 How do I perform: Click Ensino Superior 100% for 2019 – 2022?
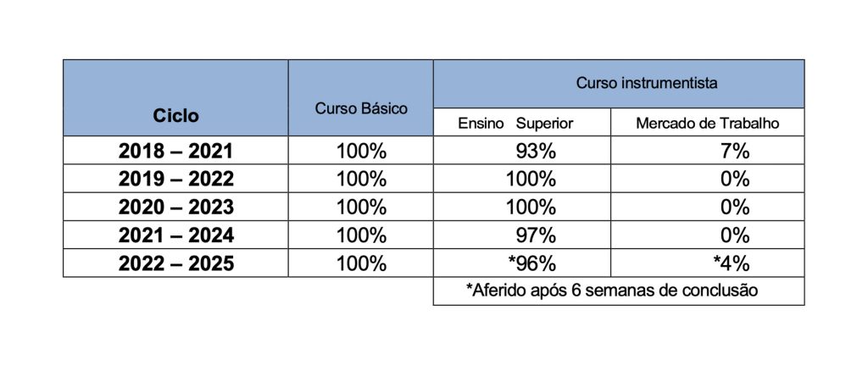(x=531, y=180)
